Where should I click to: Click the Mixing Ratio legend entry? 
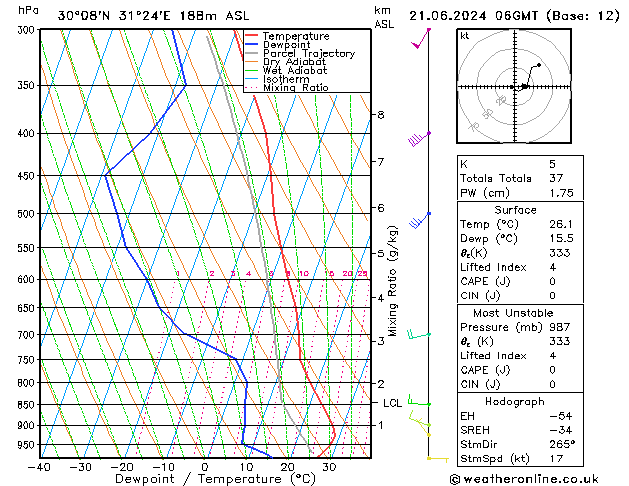click(287, 87)
